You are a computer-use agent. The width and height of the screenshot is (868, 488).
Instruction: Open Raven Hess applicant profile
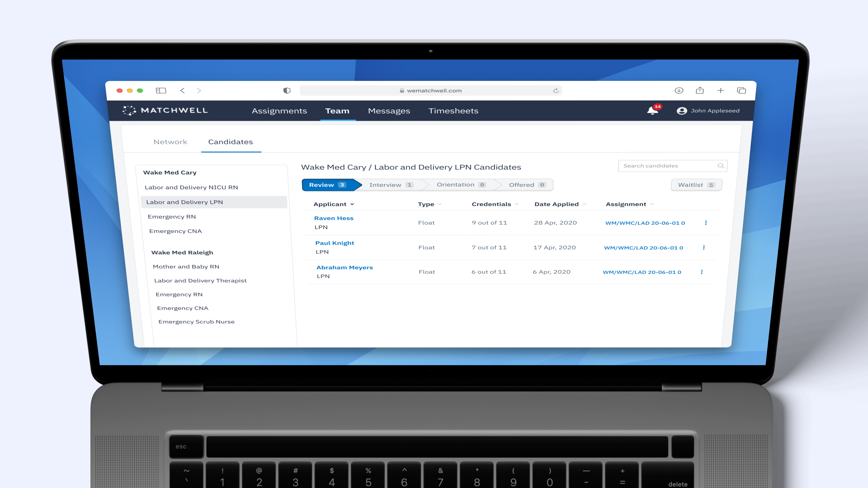click(x=334, y=218)
